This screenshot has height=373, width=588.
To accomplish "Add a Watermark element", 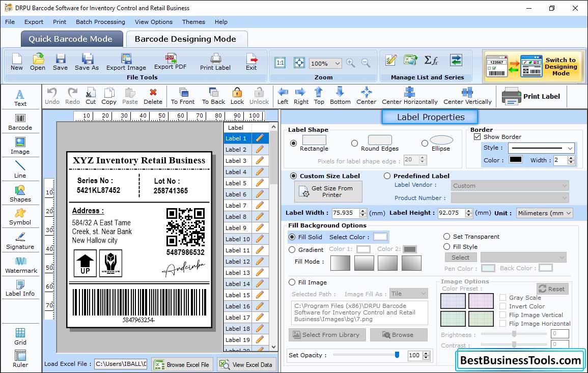I will tap(20, 265).
